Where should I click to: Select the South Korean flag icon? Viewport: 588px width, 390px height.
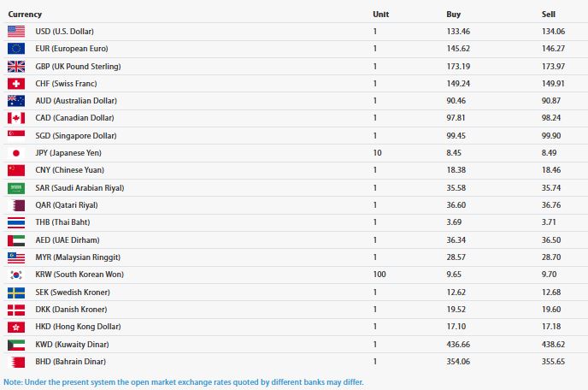pyautogui.click(x=16, y=275)
